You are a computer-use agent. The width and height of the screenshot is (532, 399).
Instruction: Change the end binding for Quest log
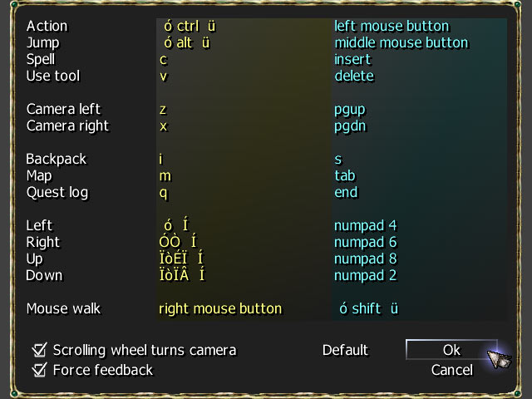click(346, 192)
